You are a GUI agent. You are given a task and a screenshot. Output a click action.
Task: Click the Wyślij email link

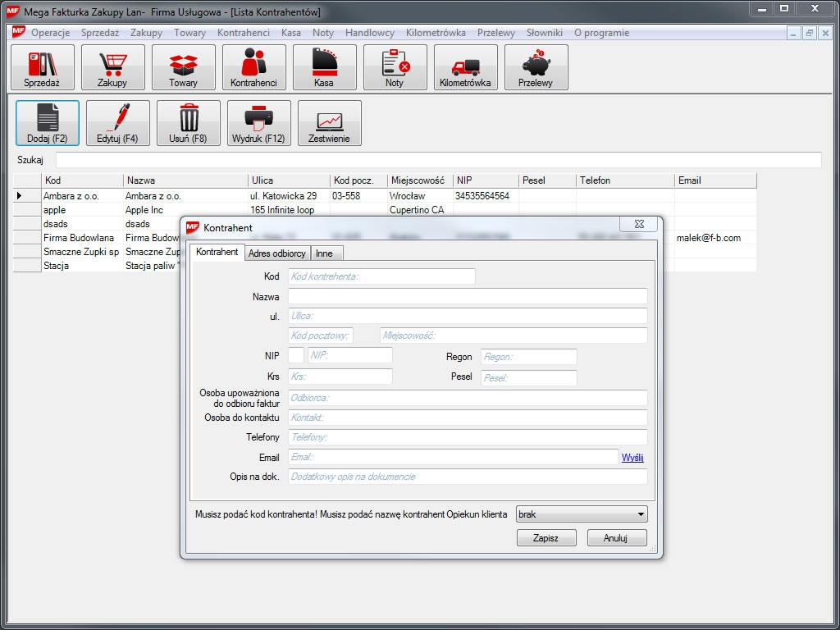[632, 458]
